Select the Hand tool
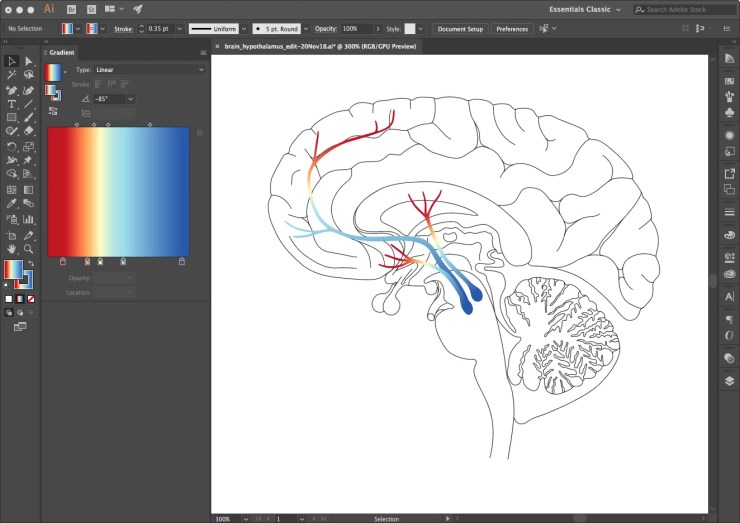Image resolution: width=740 pixels, height=523 pixels. 11,247
